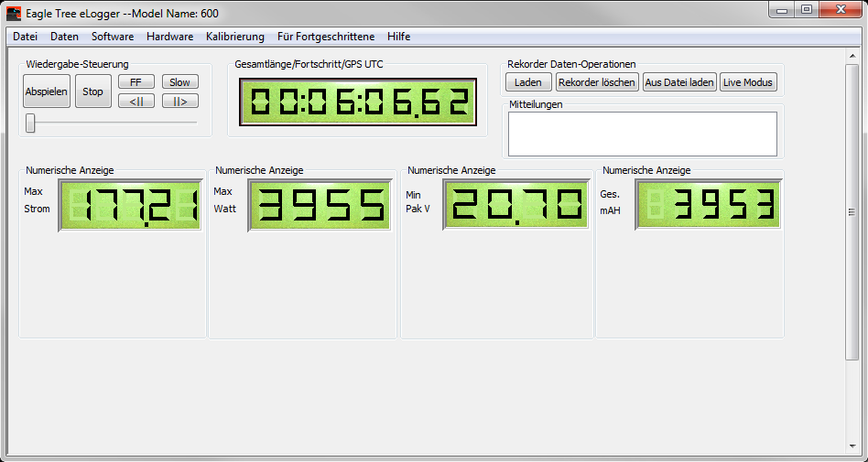The image size is (868, 462).
Task: Click the FF fast-forward button
Action: 136,82
